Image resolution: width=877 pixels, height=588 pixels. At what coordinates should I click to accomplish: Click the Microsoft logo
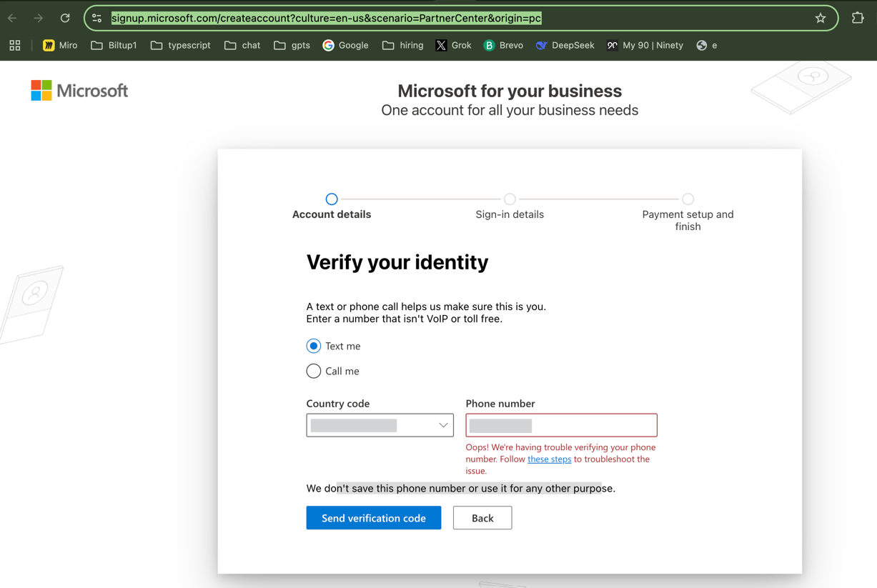click(x=79, y=90)
